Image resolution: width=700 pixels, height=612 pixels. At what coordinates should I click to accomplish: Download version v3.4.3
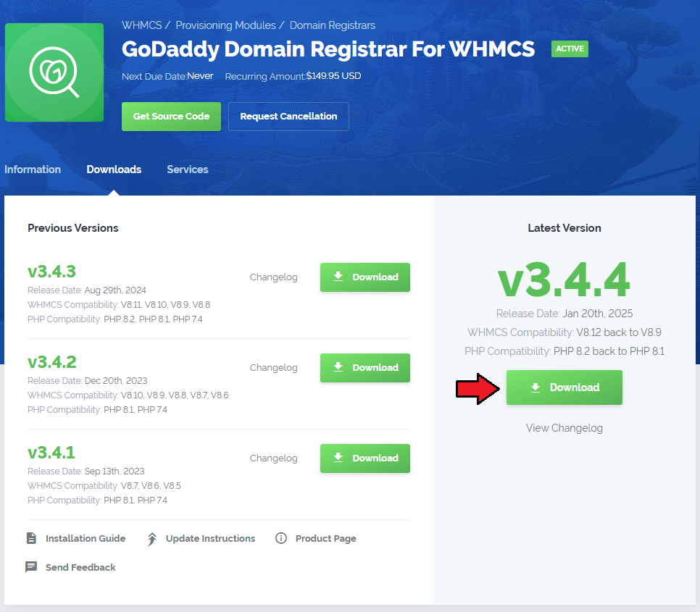pos(365,277)
